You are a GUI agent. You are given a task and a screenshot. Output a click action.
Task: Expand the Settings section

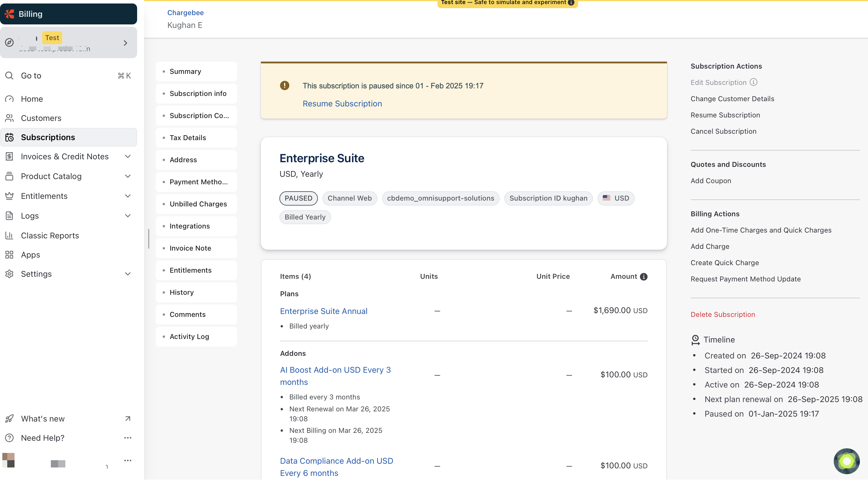(128, 274)
